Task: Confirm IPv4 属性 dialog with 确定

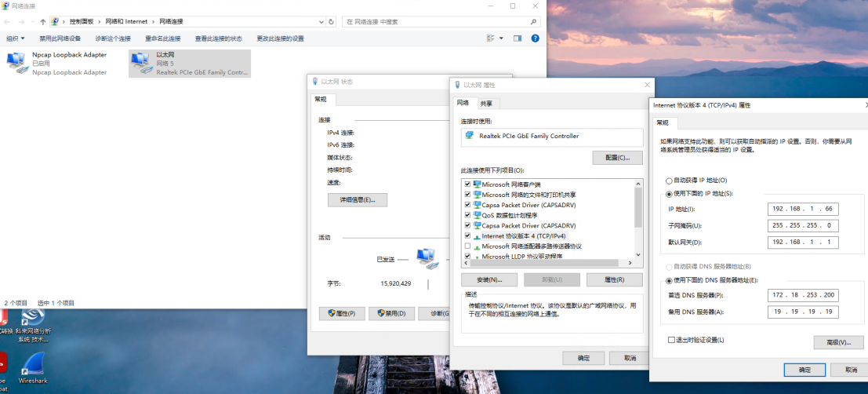Action: [805, 370]
